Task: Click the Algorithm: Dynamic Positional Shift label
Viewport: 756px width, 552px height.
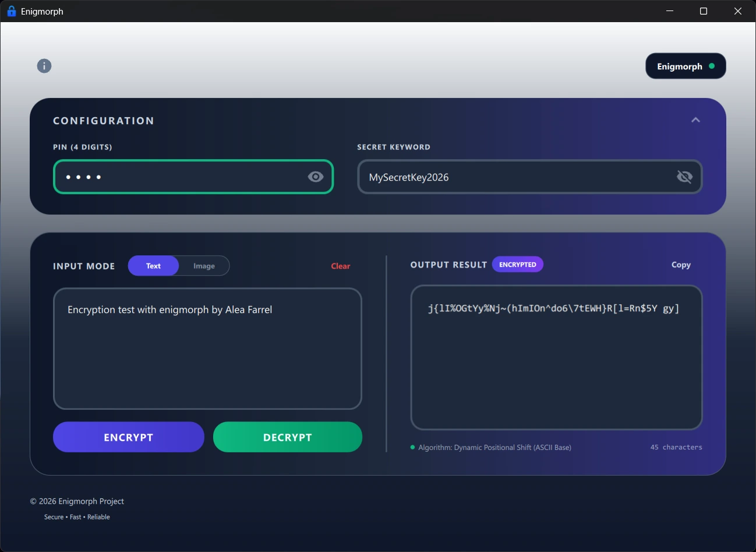Action: click(x=494, y=447)
